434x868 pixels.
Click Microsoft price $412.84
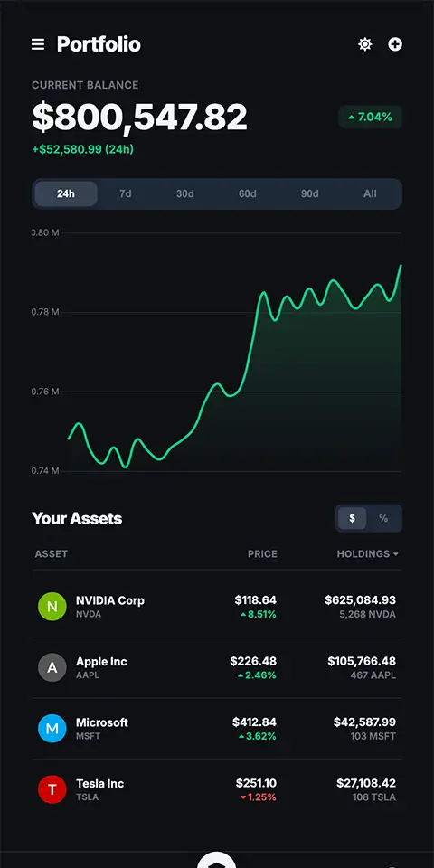255,722
